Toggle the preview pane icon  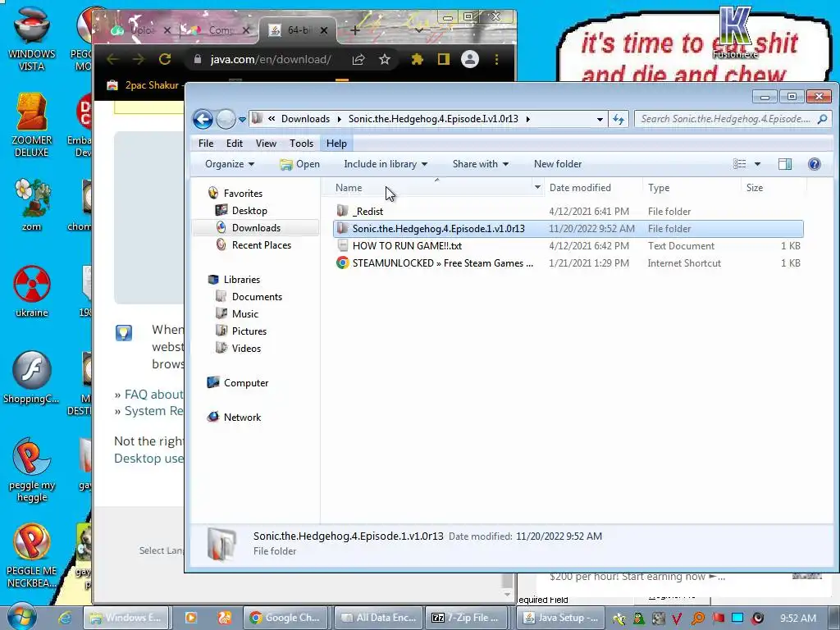tap(785, 164)
